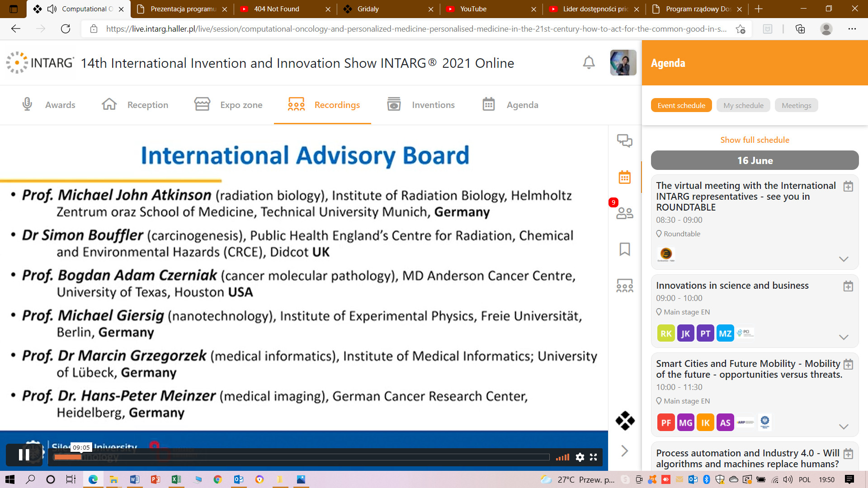Seek in the video progress bar

(302, 457)
